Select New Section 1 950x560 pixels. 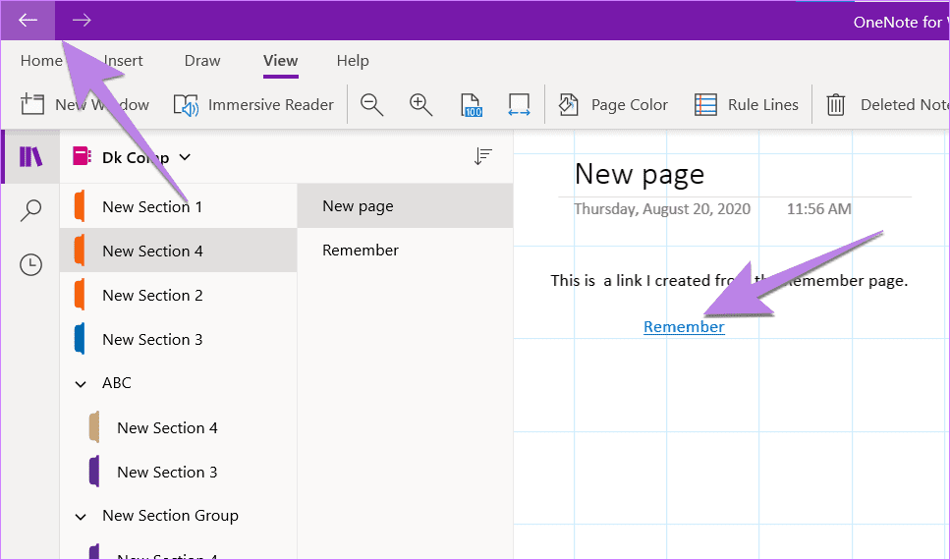(178, 206)
